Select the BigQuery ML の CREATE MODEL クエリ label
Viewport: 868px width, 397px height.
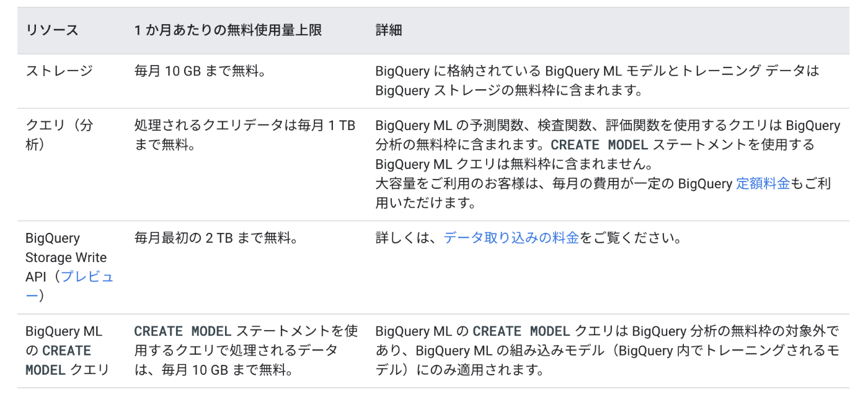click(x=67, y=351)
